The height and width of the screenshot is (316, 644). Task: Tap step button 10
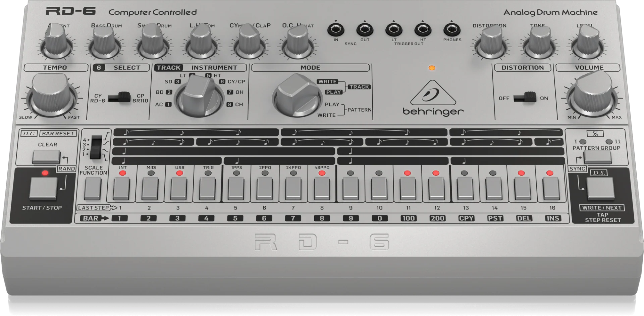click(x=379, y=189)
